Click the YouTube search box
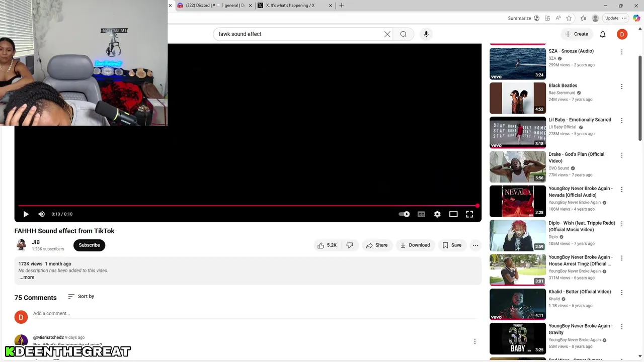The height and width of the screenshot is (362, 644). pyautogui.click(x=299, y=34)
